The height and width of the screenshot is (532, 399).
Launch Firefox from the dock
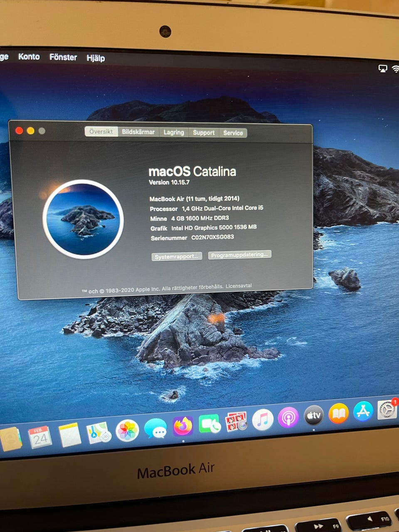pyautogui.click(x=183, y=426)
